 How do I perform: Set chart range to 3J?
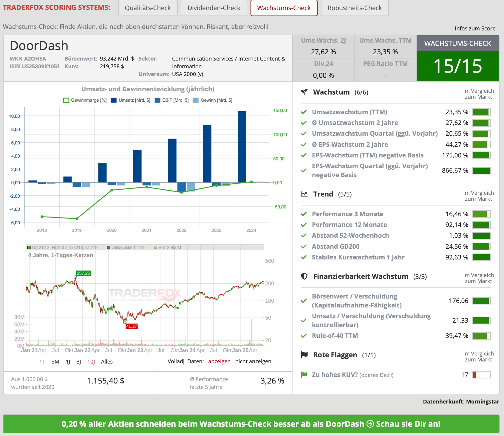pyautogui.click(x=79, y=361)
